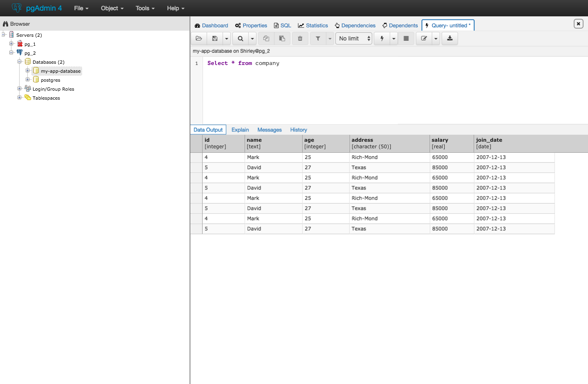Image resolution: width=588 pixels, height=384 pixels.
Task: Switch to the Messages tab
Action: point(269,130)
